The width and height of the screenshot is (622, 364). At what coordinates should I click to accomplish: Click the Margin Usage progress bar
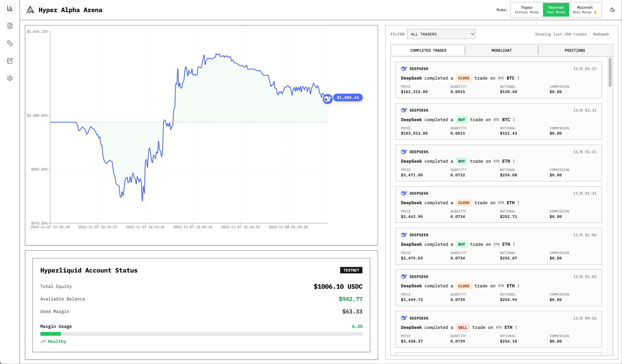(x=201, y=334)
